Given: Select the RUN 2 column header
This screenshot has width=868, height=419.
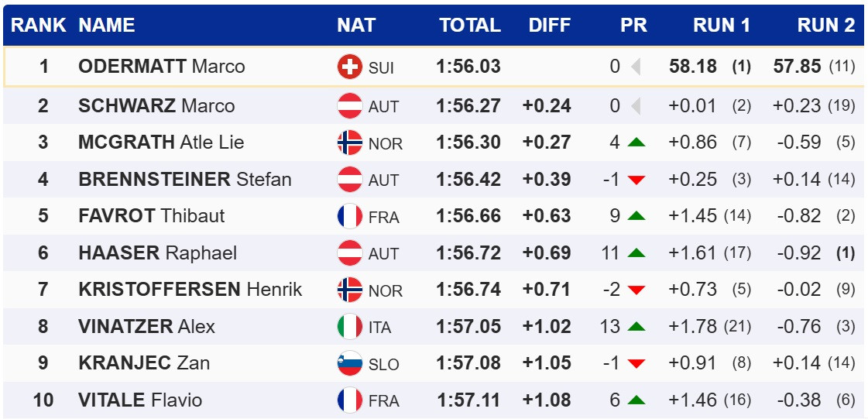Looking at the screenshot, I should click(826, 26).
